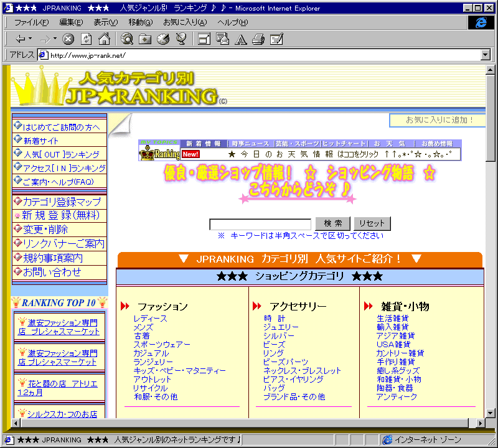
Task: Click the vertical scrollbar down arrow
Action: [490, 413]
